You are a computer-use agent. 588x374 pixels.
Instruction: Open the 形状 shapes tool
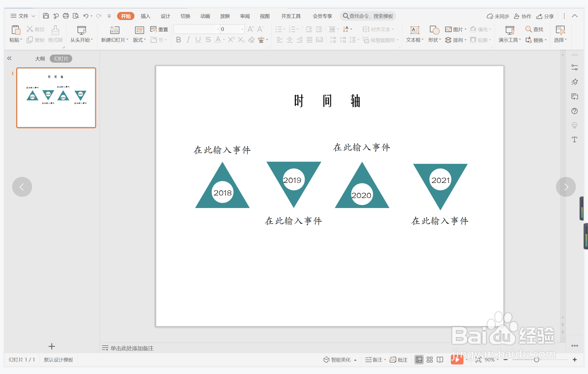[x=434, y=30]
